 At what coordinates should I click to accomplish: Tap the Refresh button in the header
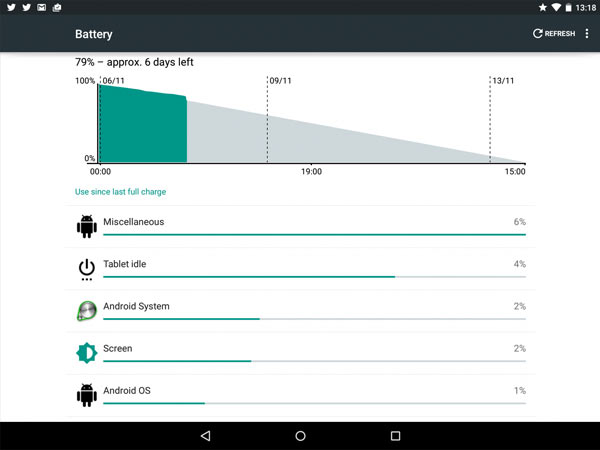point(553,34)
